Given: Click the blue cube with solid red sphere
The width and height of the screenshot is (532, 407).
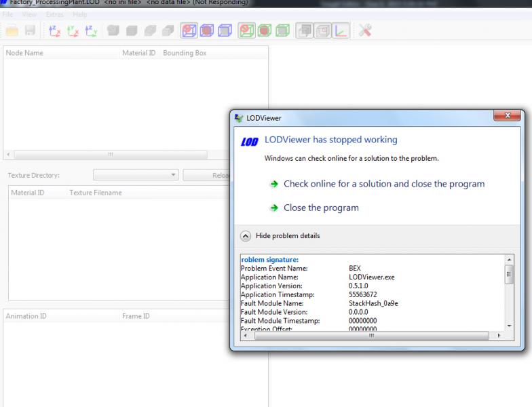Looking at the screenshot, I should pos(206,31).
